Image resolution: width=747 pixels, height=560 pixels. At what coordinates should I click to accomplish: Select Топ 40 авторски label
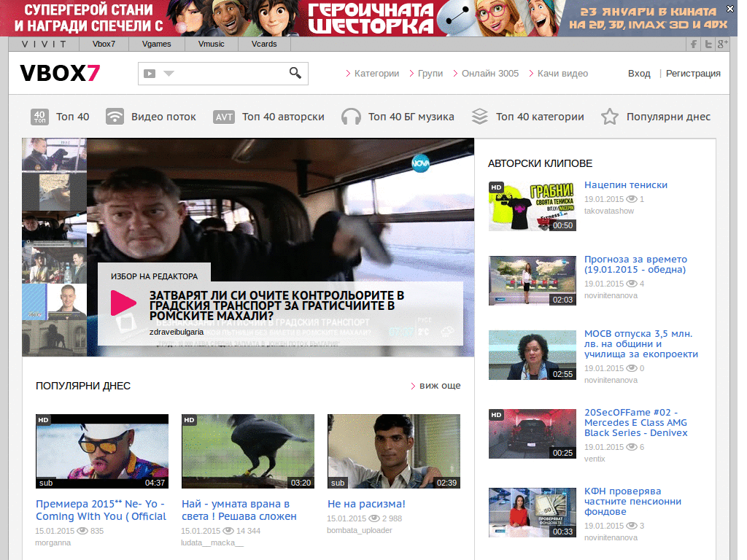[x=283, y=117]
